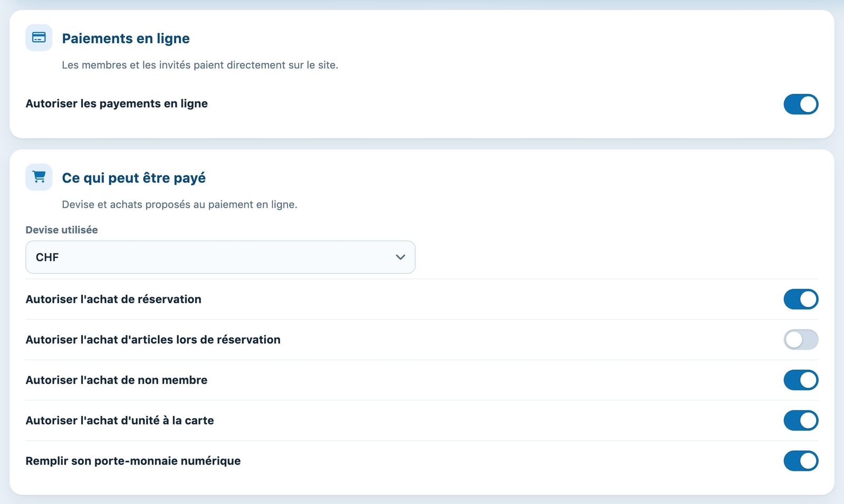Click the Devise utilisée label
This screenshot has width=844, height=504.
(62, 230)
